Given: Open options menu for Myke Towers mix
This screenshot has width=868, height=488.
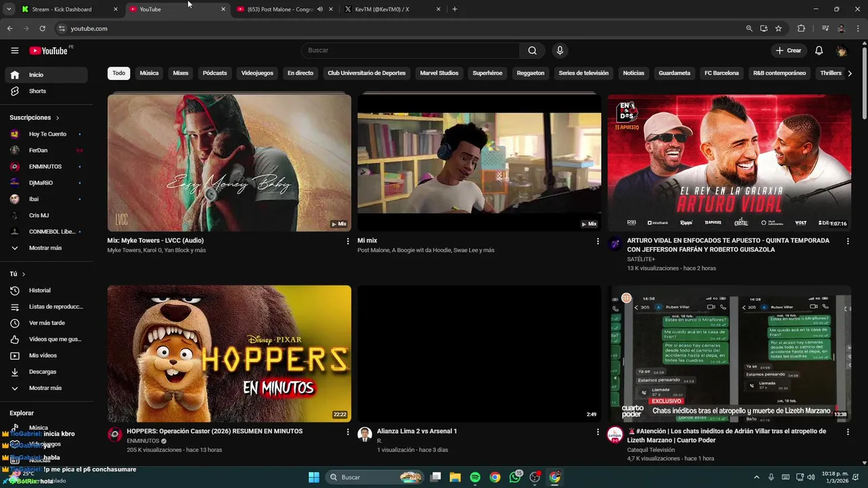Looking at the screenshot, I should [x=348, y=241].
